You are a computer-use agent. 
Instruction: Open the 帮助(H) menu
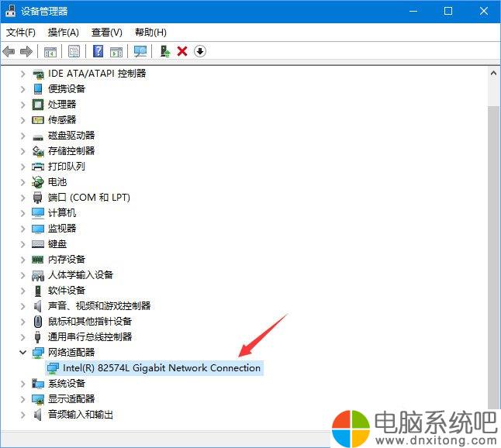pyautogui.click(x=150, y=33)
